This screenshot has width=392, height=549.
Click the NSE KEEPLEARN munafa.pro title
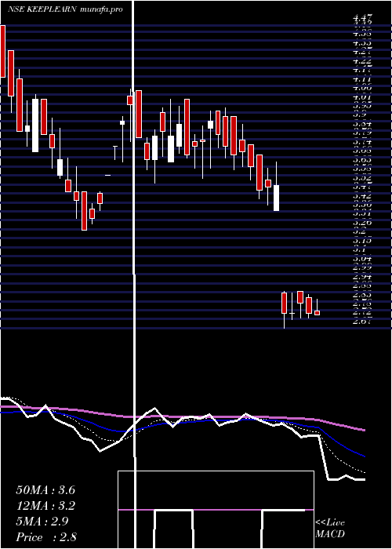pyautogui.click(x=65, y=9)
